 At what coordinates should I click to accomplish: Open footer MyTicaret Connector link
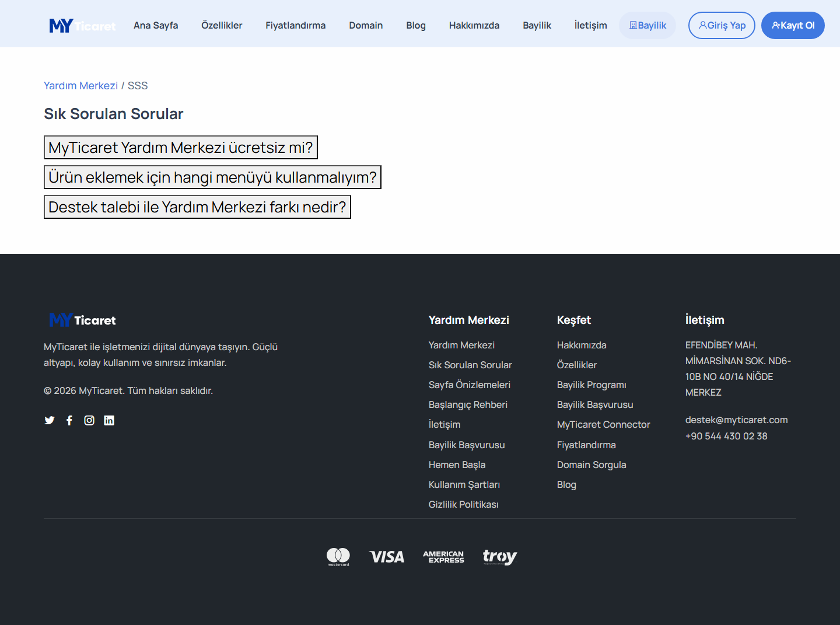point(604,425)
